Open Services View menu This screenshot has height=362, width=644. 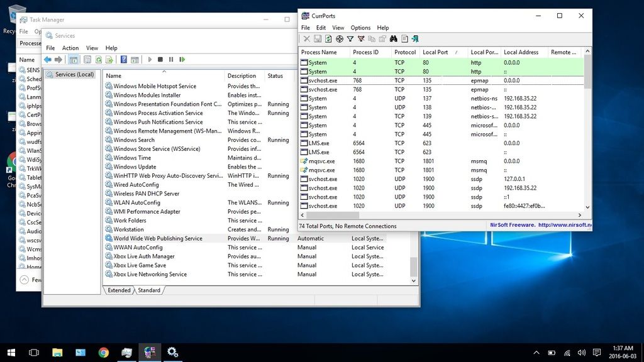92,48
